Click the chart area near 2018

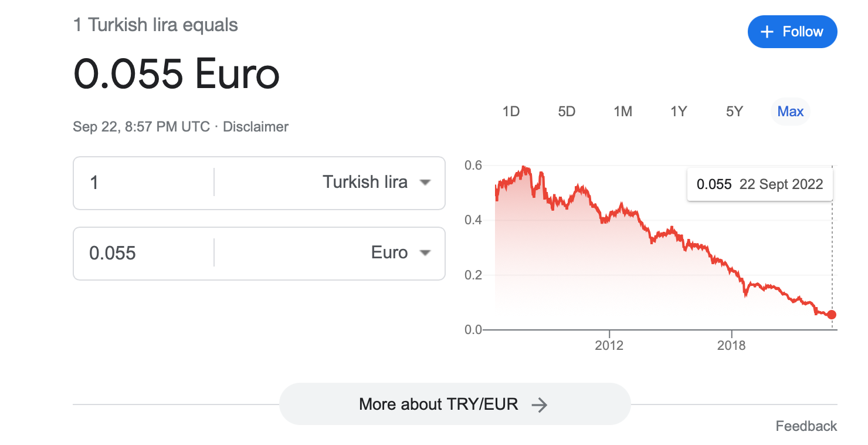[x=731, y=294]
